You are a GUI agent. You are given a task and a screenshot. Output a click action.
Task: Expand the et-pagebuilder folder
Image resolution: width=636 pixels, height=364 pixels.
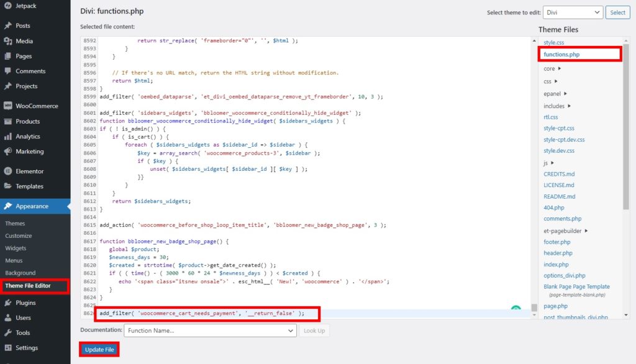(x=565, y=231)
